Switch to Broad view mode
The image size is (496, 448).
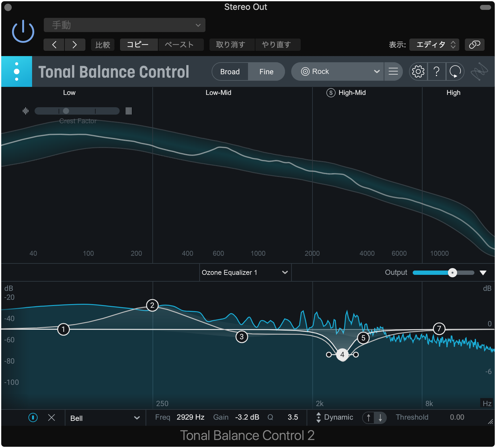(x=230, y=72)
